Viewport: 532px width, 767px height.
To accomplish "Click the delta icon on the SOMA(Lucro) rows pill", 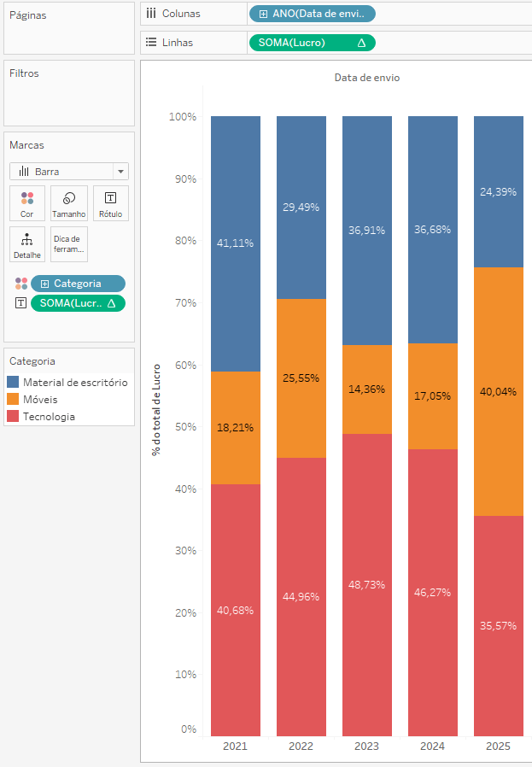I will (x=361, y=43).
